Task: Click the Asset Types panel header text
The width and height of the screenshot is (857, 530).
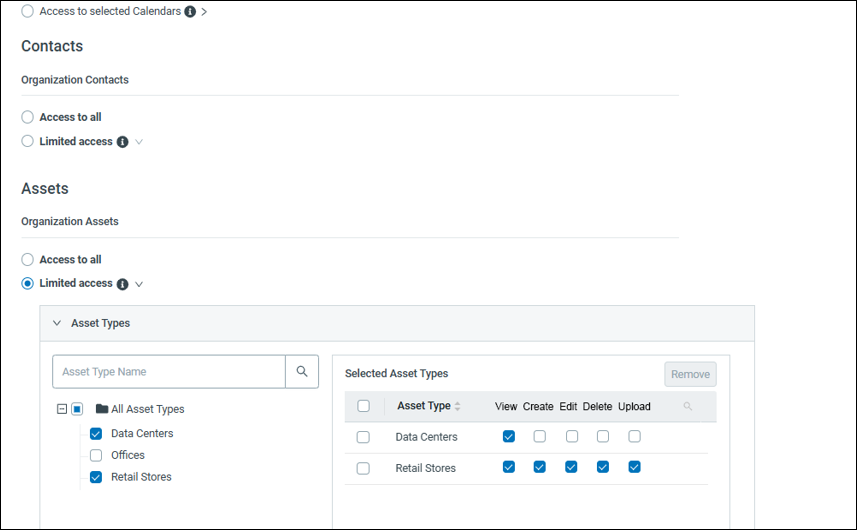Action: point(101,323)
